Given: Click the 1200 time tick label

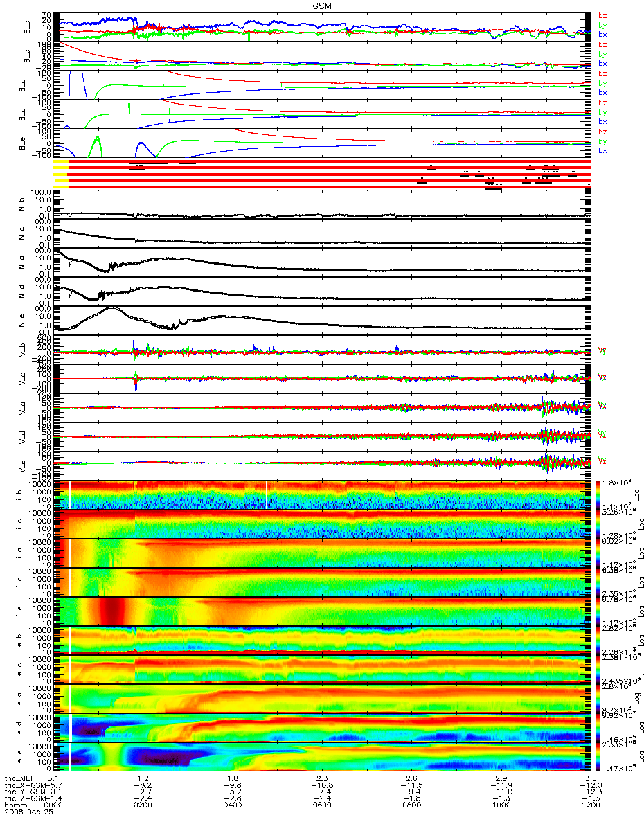Looking at the screenshot, I should (590, 805).
